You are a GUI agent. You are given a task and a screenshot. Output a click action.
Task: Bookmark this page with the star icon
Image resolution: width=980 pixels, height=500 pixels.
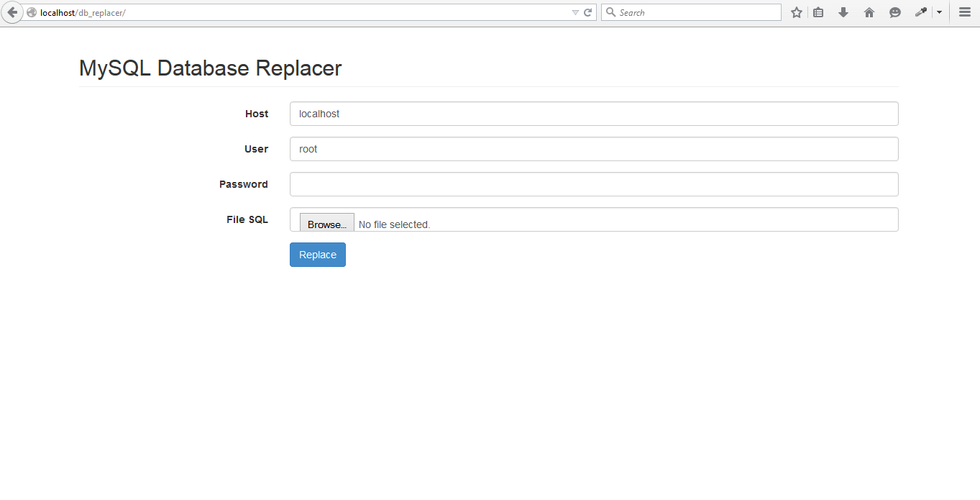[x=796, y=12]
